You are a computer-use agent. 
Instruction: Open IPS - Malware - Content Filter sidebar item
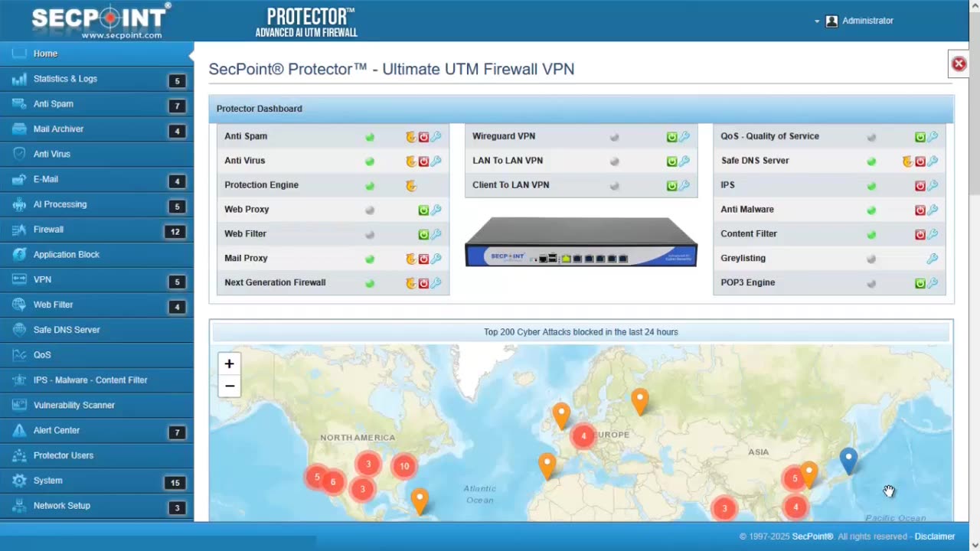coord(96,380)
